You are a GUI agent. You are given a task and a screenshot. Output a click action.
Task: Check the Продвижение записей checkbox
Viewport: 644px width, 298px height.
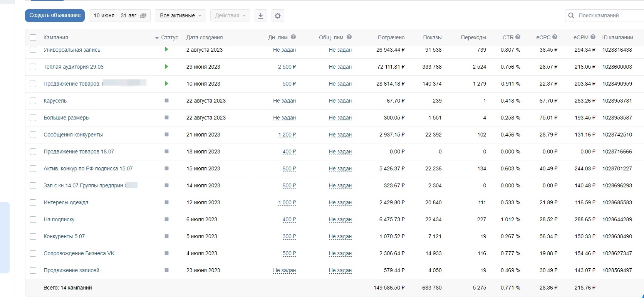pyautogui.click(x=33, y=270)
